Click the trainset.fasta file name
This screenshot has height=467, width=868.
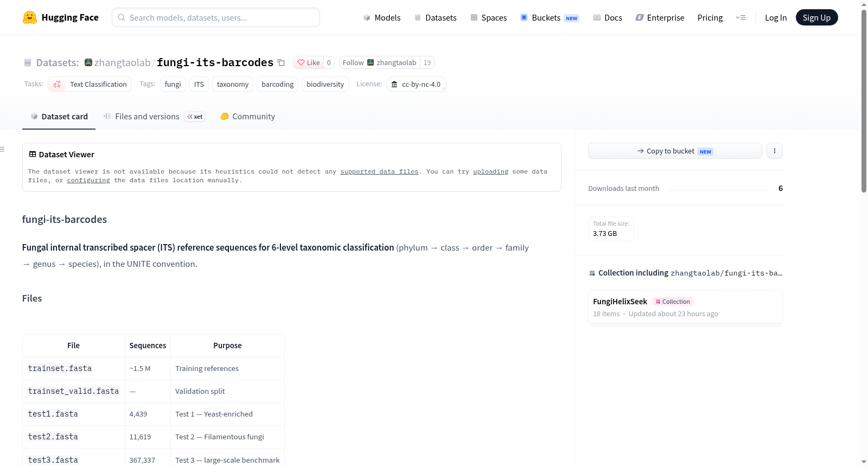(x=60, y=368)
